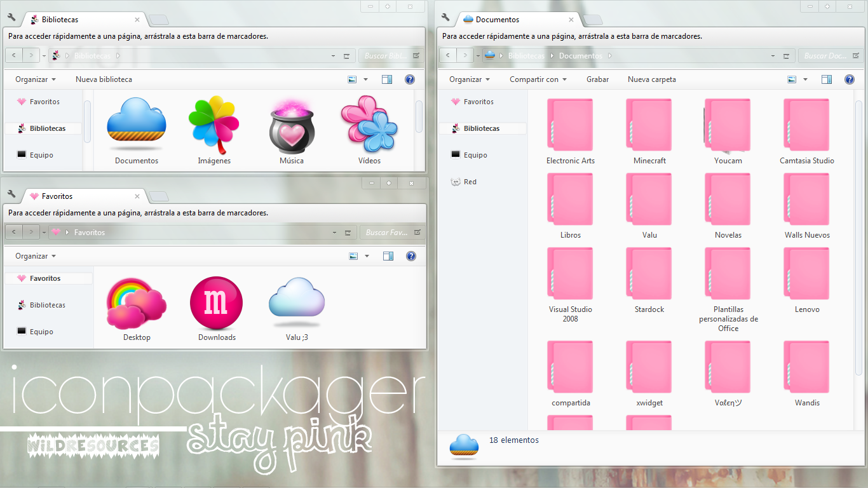Viewport: 868px width, 488px height.
Task: Select the Favoritos tab
Action: (x=85, y=196)
